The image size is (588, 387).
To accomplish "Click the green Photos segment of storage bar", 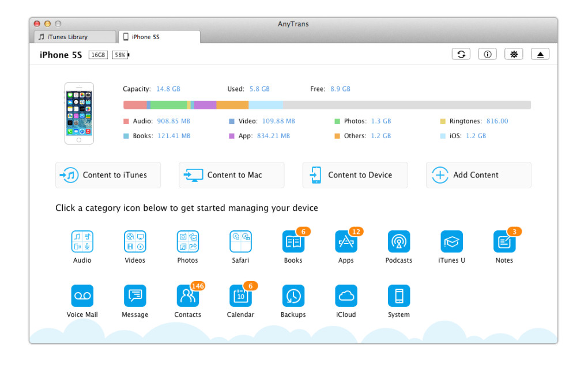I will point(169,105).
